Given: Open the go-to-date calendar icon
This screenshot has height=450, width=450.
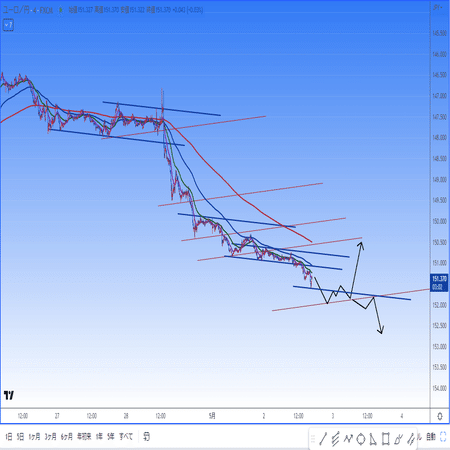Looking at the screenshot, I should (x=146, y=436).
